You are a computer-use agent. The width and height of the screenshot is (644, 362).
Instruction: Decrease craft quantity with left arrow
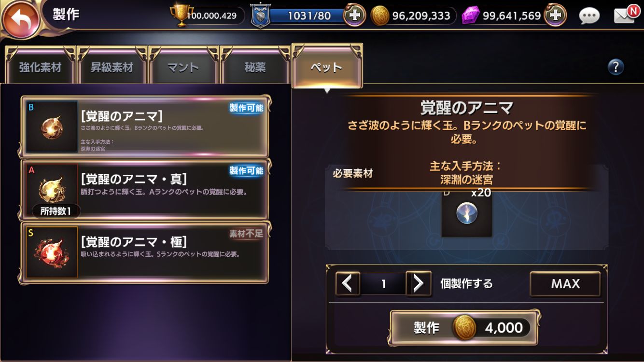pyautogui.click(x=348, y=283)
